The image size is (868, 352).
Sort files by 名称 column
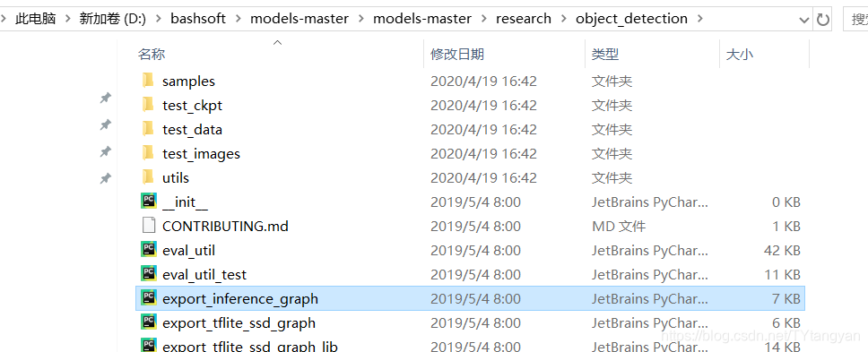[152, 54]
